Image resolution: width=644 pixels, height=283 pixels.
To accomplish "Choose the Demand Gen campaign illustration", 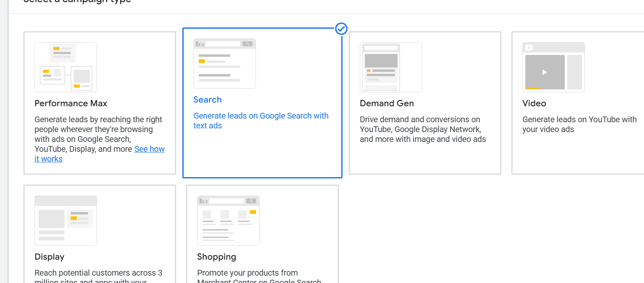I will pos(391,67).
